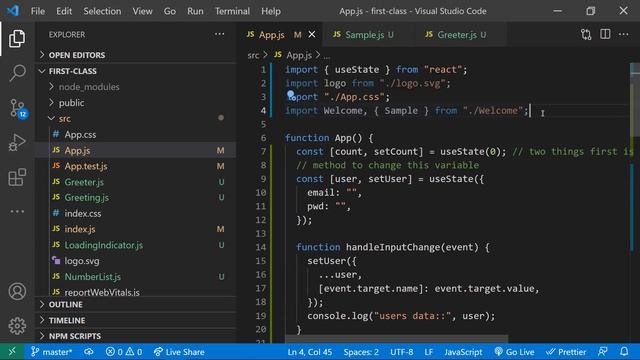Screen dimensions: 640x360
Task: Open the Run menu
Action: 195,11
